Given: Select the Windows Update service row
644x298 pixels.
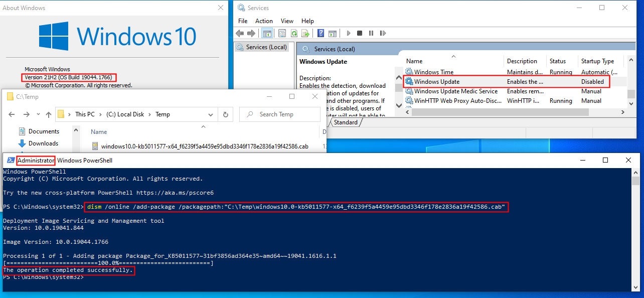Looking at the screenshot, I should [436, 81].
